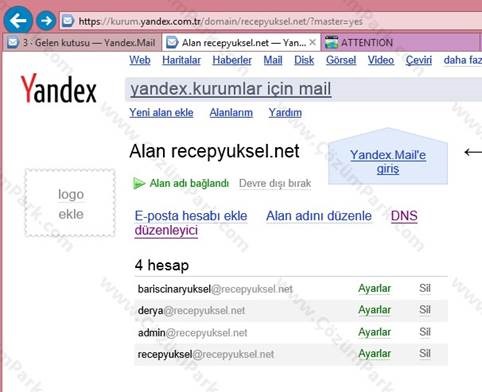Click Sil for bariscinaryuksel account
Viewport: 482px width, 392px height.
pyautogui.click(x=425, y=288)
